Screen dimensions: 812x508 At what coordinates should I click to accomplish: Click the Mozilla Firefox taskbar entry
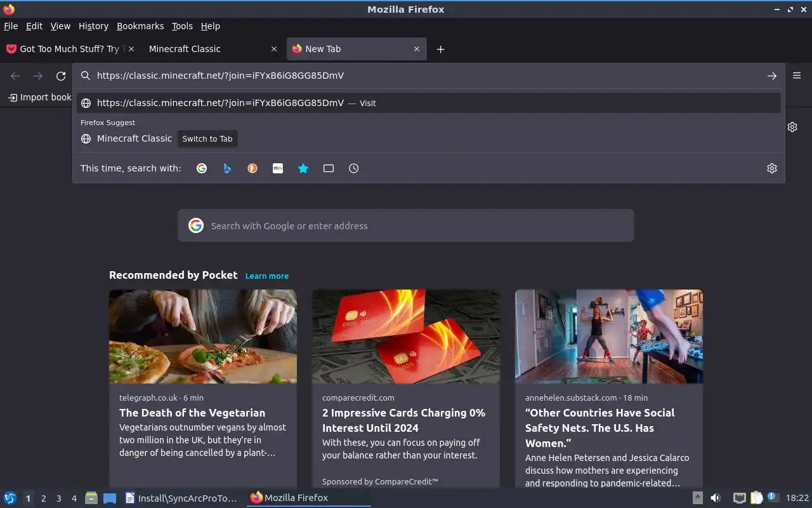click(x=308, y=498)
